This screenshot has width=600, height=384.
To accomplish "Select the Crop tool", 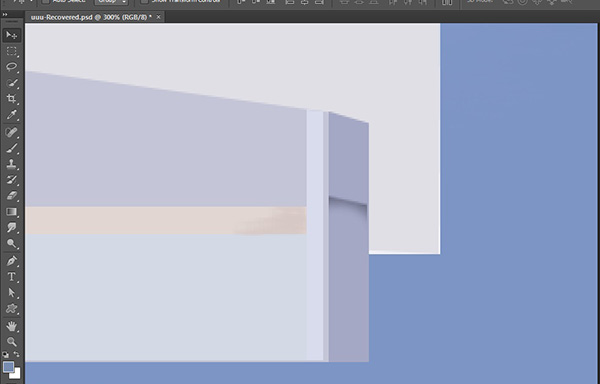I will click(x=11, y=99).
